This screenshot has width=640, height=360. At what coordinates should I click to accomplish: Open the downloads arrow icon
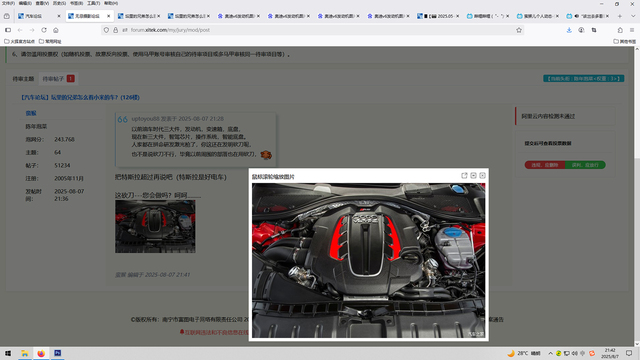(x=569, y=30)
